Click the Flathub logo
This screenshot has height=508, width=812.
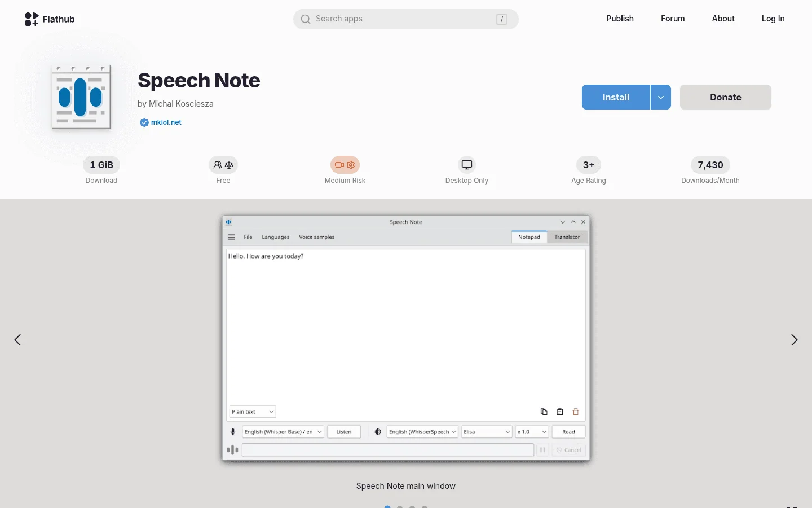click(50, 19)
